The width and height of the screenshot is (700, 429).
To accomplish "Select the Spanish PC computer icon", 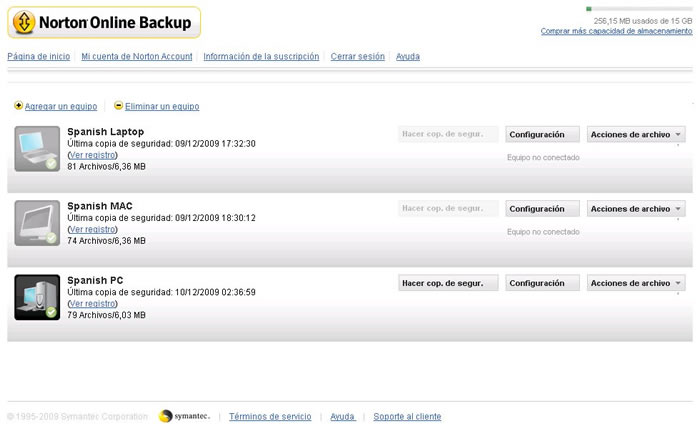I will (37, 297).
